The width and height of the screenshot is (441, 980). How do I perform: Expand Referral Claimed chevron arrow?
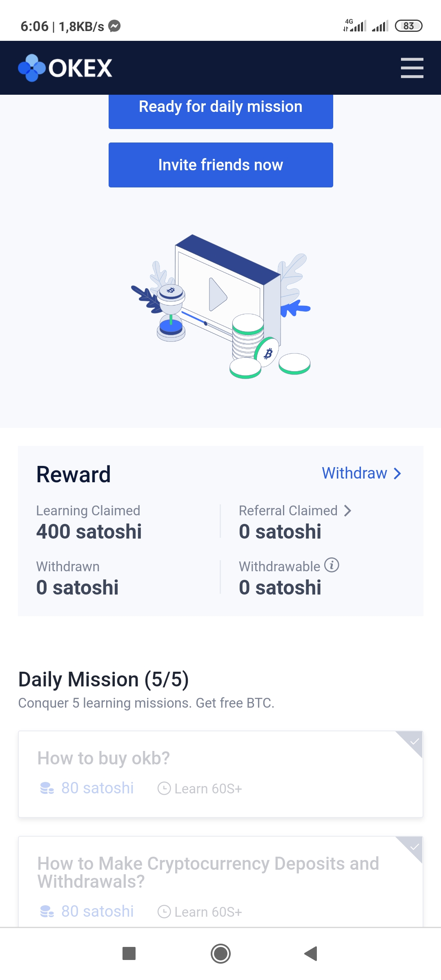click(347, 511)
